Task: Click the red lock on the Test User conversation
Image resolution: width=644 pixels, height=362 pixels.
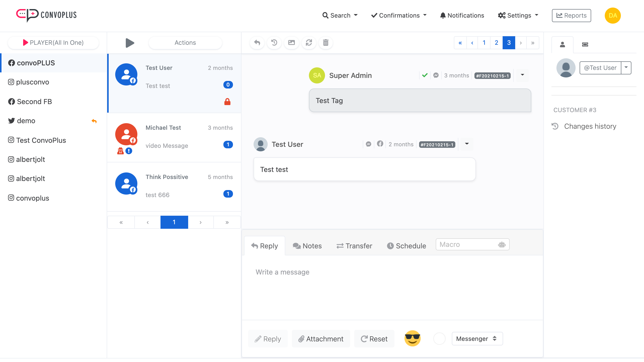Action: 227,102
